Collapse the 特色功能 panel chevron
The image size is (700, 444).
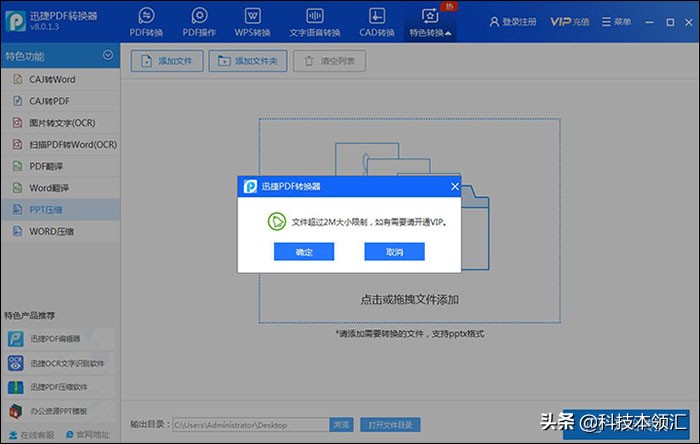108,55
